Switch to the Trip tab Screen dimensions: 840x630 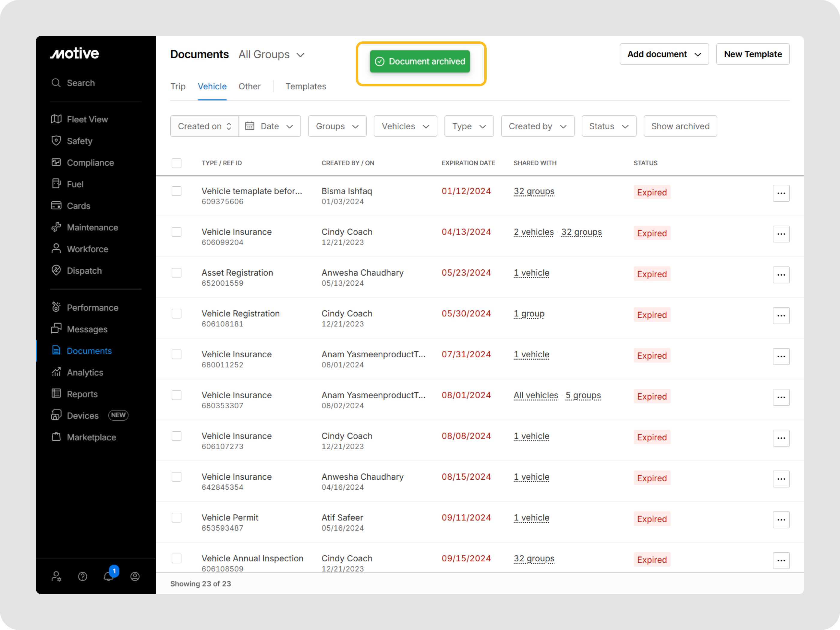click(x=178, y=87)
